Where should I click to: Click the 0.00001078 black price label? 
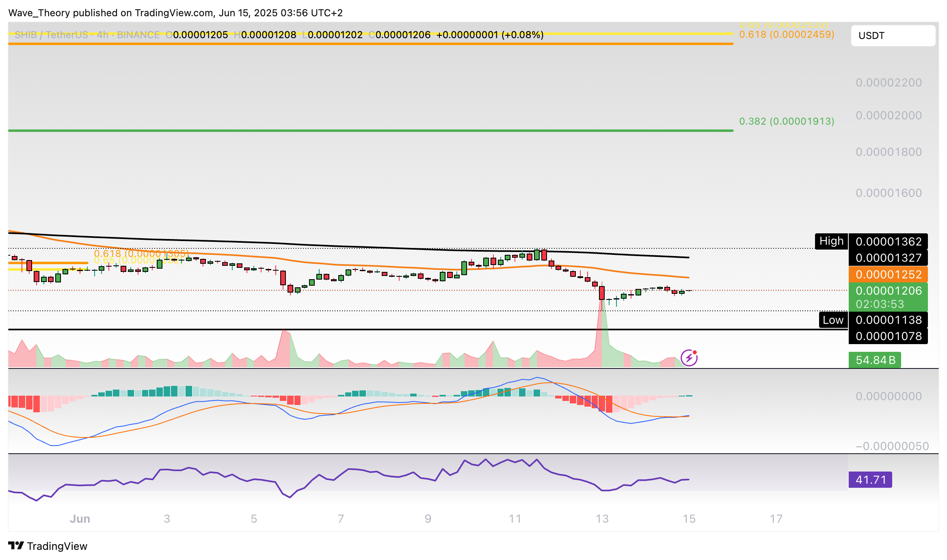[x=888, y=336]
